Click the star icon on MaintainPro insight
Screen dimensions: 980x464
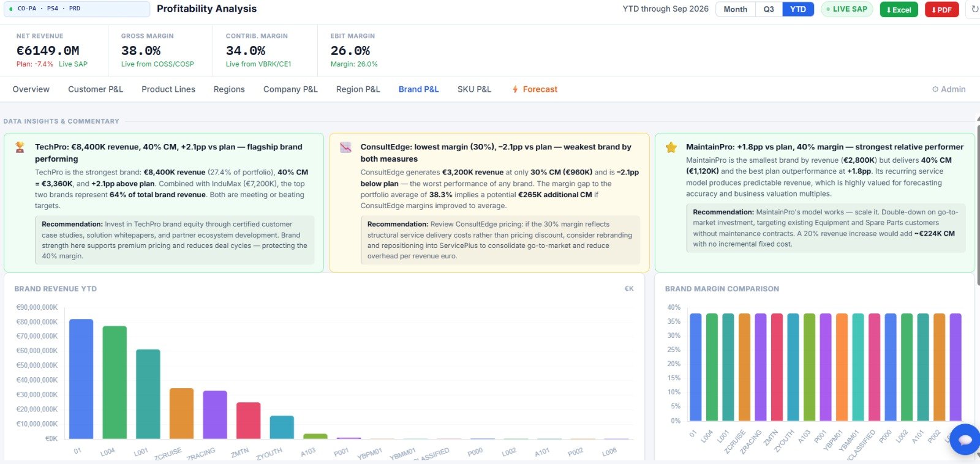coord(671,148)
